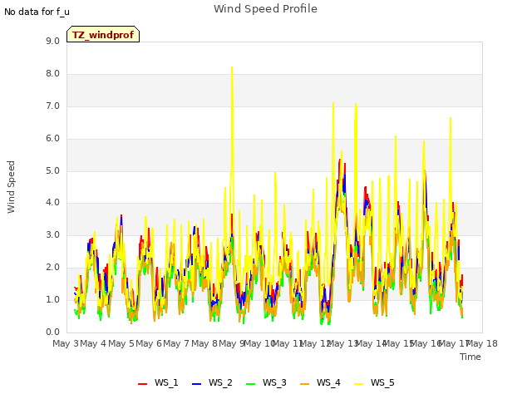Image resolution: width=532 pixels, height=399 pixels.
Task: Click the 2.0 y-axis tick label
Action: (52, 268)
